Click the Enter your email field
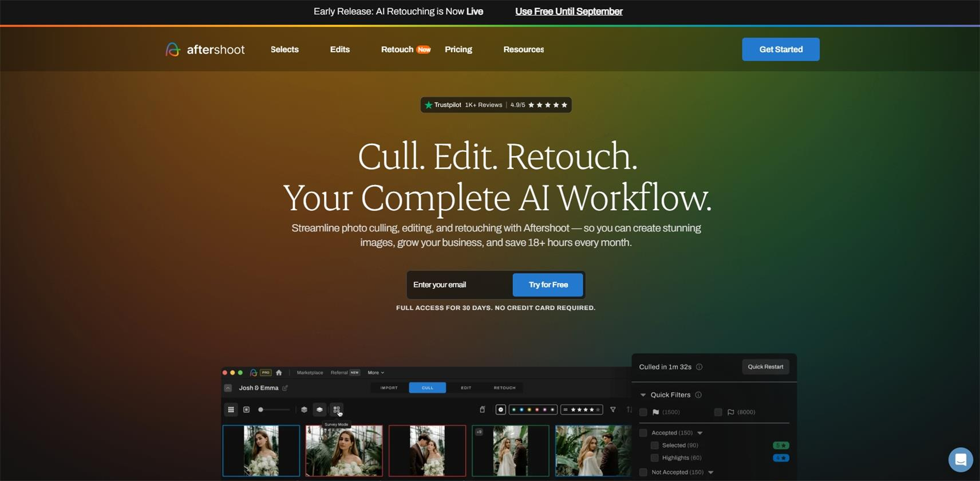This screenshot has width=980, height=481. point(460,285)
